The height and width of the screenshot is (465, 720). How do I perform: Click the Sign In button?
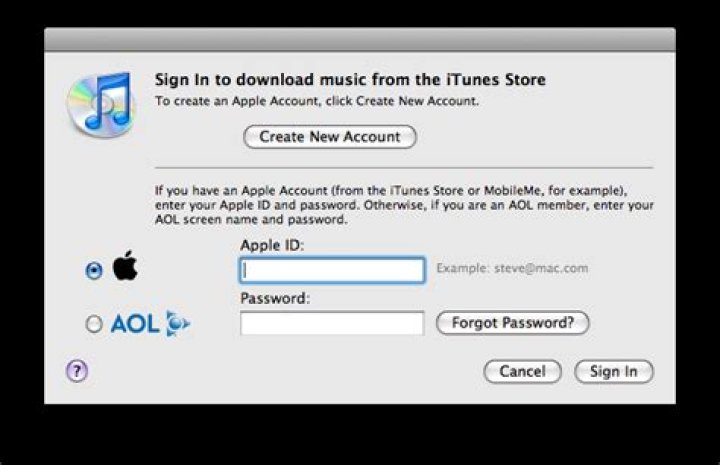pyautogui.click(x=613, y=371)
